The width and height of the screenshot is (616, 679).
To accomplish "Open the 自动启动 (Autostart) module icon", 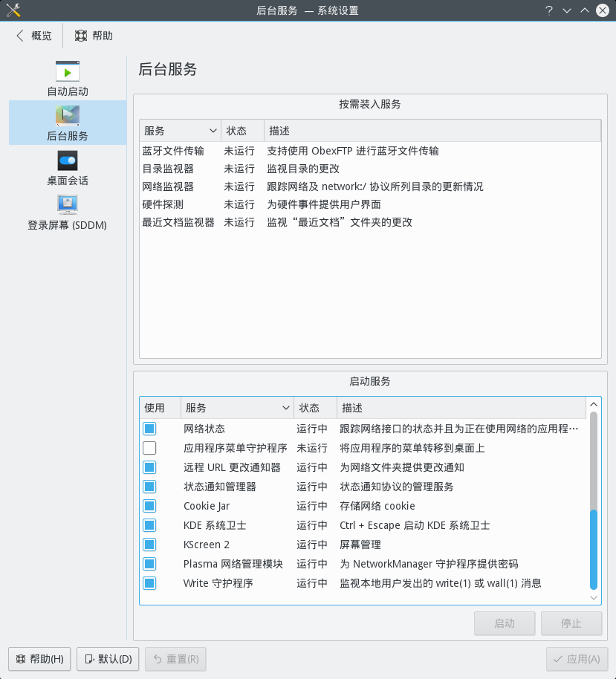I will (68, 71).
